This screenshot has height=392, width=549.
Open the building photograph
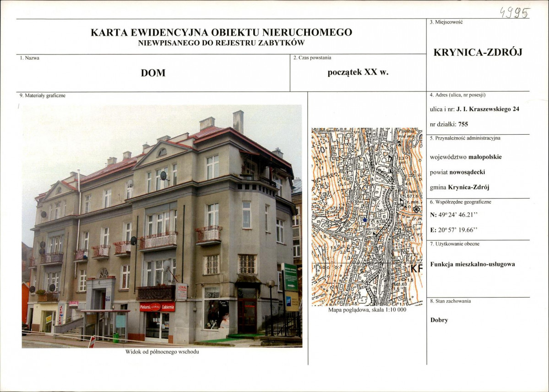click(162, 226)
